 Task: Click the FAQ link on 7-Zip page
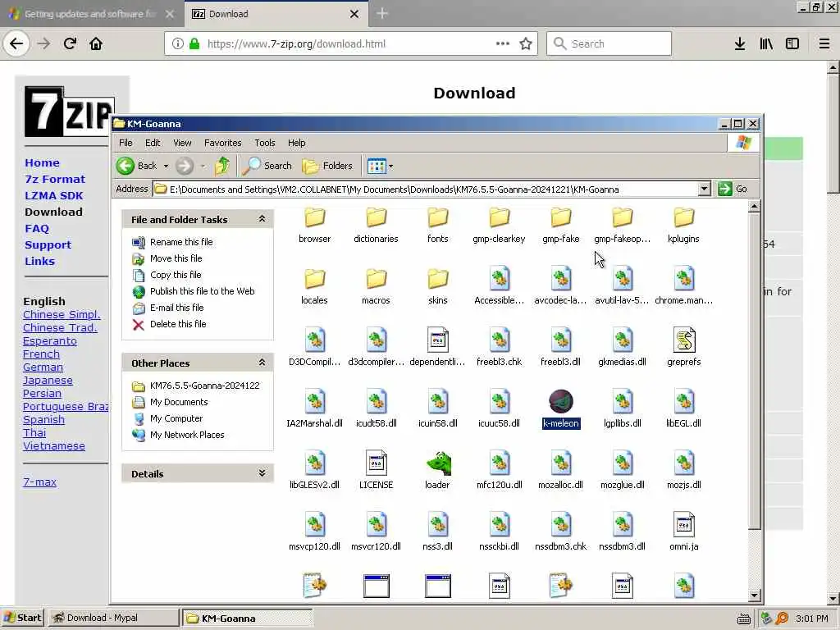37,229
